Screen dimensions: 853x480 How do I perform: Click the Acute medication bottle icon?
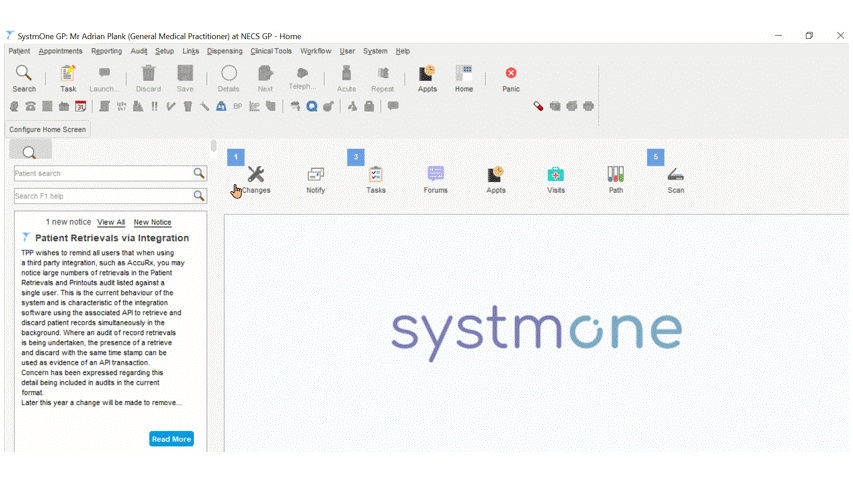(346, 78)
